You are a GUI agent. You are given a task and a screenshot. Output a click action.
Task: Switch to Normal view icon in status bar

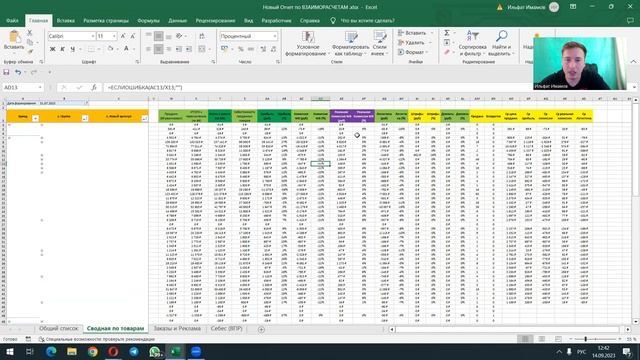525,339
